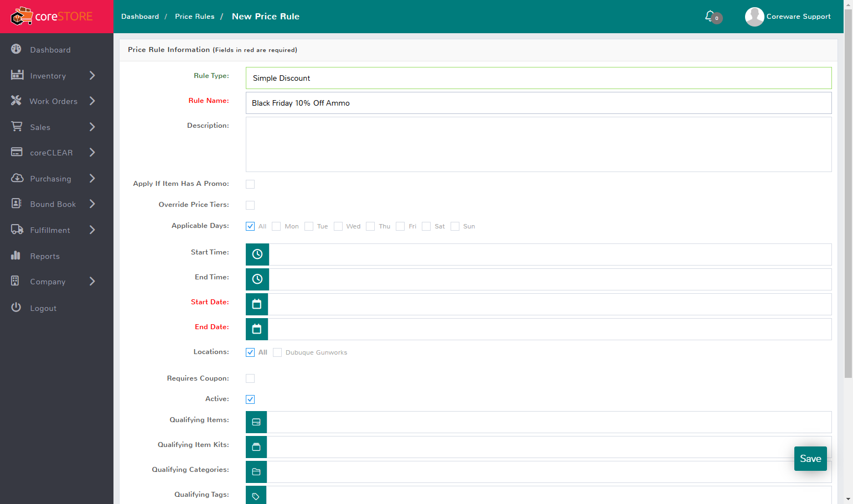Click the Rule Name input field
The image size is (853, 504).
pos(539,103)
